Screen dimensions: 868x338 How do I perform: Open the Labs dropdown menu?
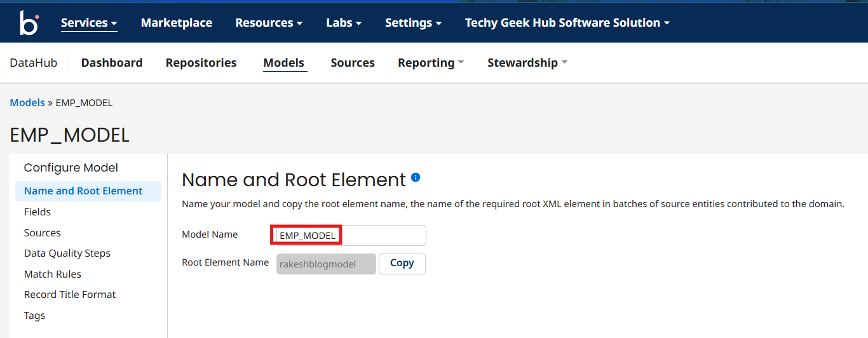(343, 23)
